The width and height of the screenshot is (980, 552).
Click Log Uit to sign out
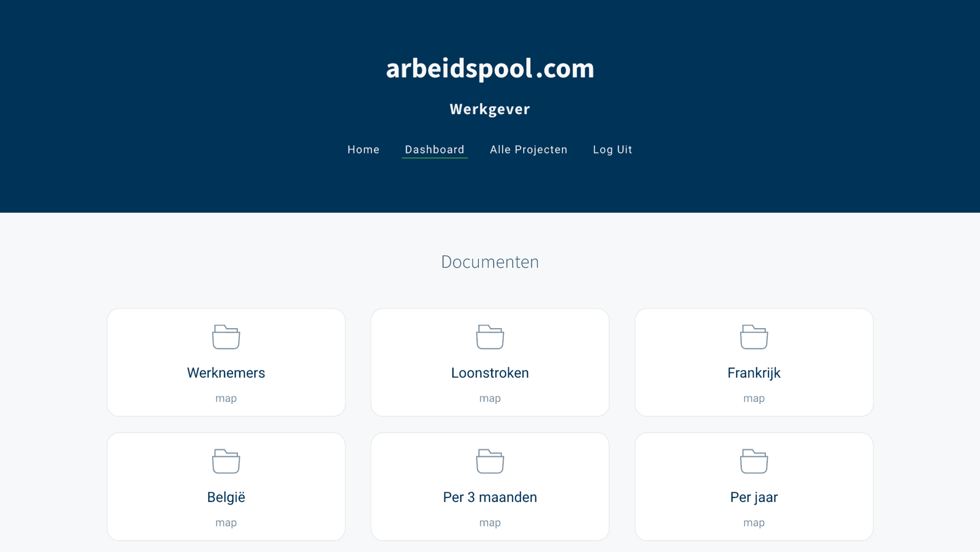tap(612, 150)
